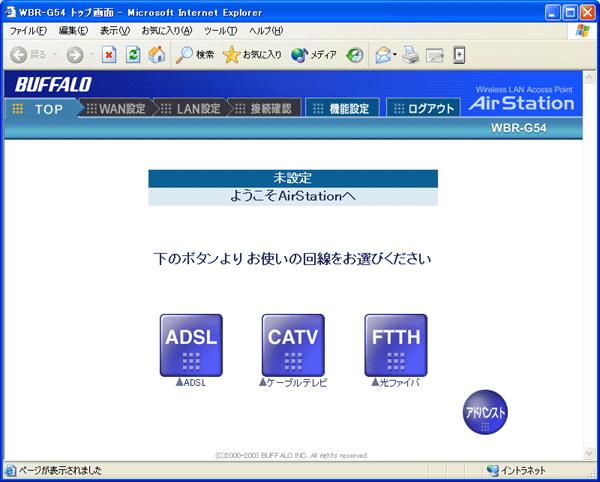Click the イントラネット zone in status bar
600x482 pixels.
(518, 470)
